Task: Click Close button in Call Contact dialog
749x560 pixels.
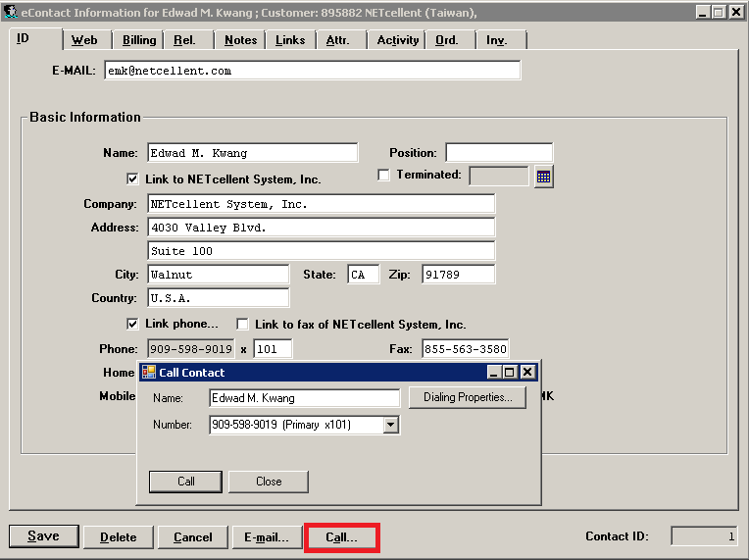Action: [269, 482]
